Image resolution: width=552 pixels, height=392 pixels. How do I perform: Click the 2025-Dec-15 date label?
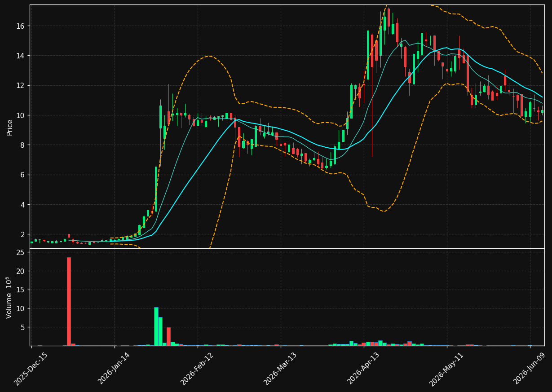tap(31, 369)
